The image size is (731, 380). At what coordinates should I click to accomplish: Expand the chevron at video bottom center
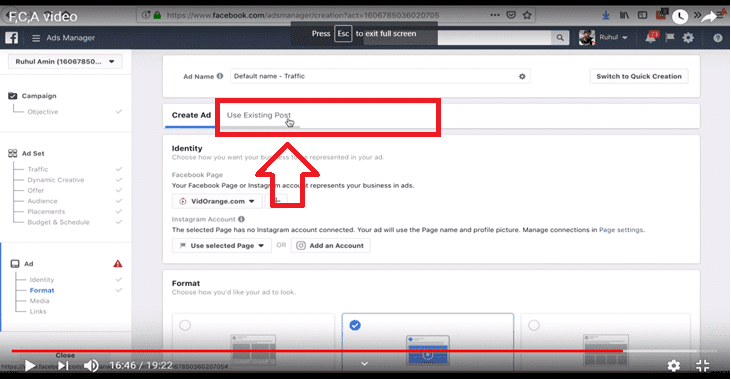[x=365, y=364]
